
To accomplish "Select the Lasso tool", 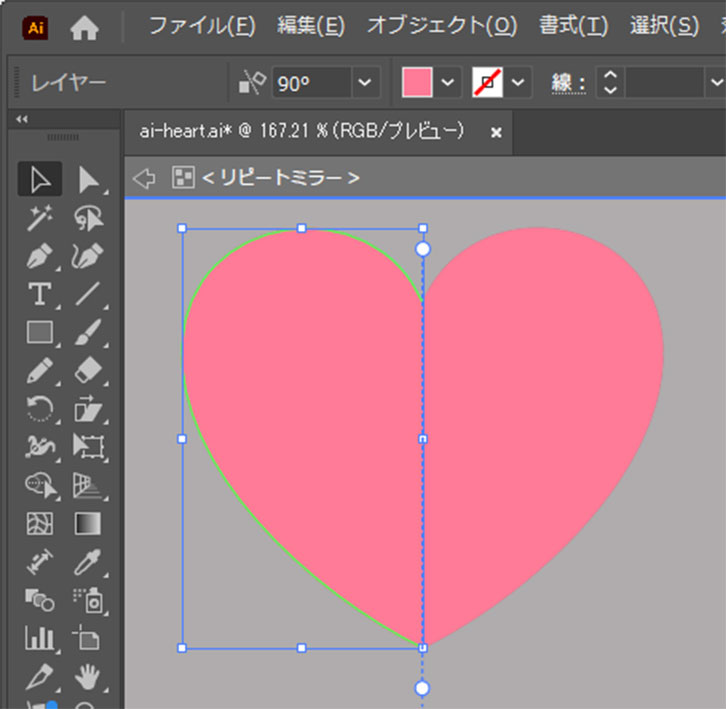I will (x=88, y=217).
